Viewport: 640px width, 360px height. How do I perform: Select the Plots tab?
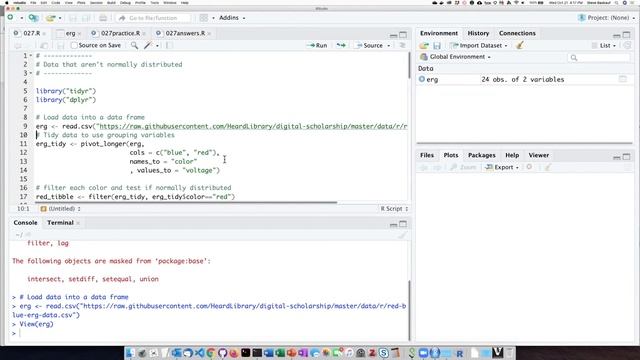(x=451, y=155)
